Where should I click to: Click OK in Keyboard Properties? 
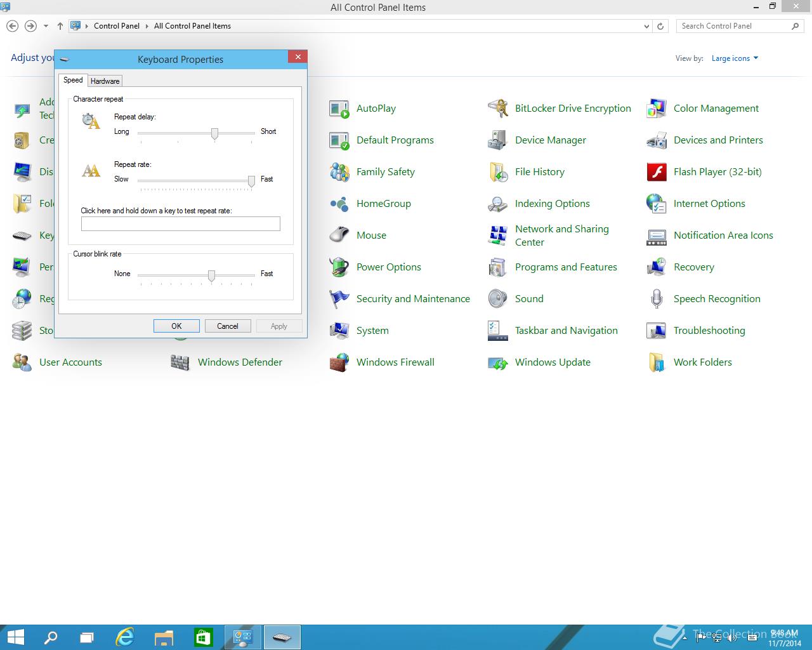176,326
